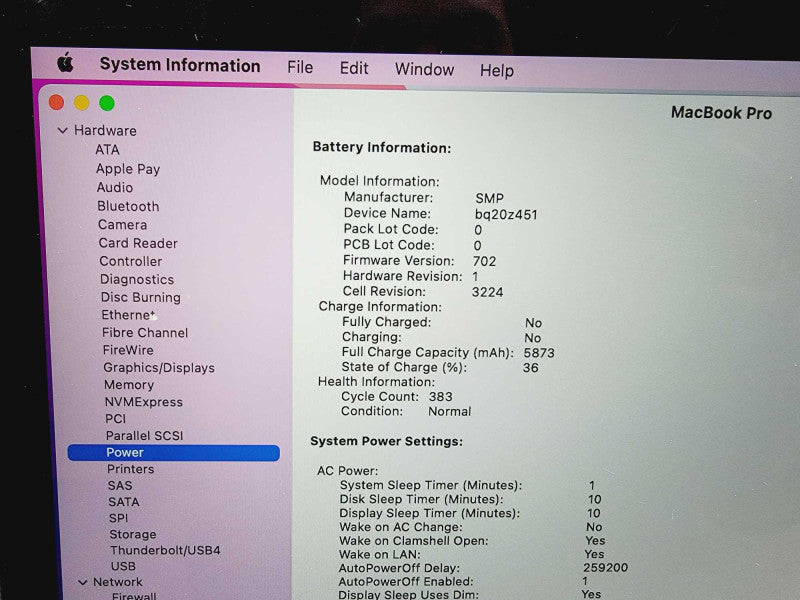This screenshot has height=600, width=800.
Task: Click the Device Name value bq20z451
Action: pyautogui.click(x=506, y=214)
